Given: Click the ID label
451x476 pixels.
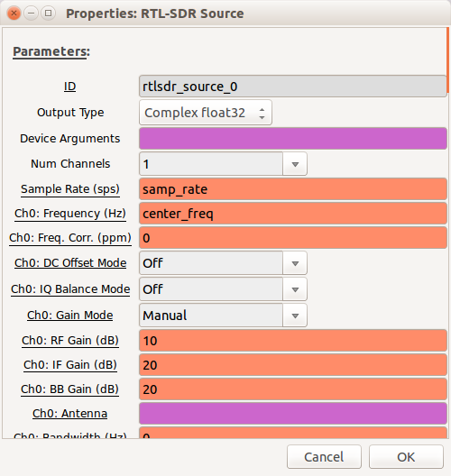Looking at the screenshot, I should (x=69, y=87).
